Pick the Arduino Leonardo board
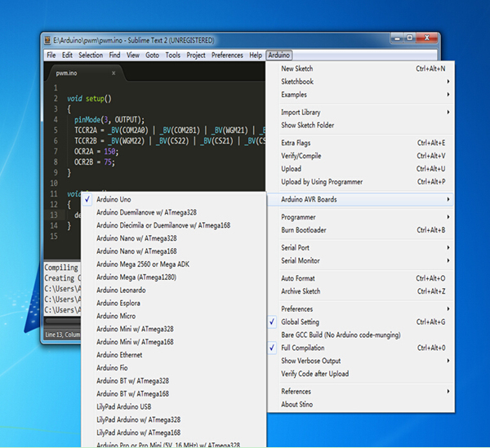The height and width of the screenshot is (448, 490). tap(174, 290)
